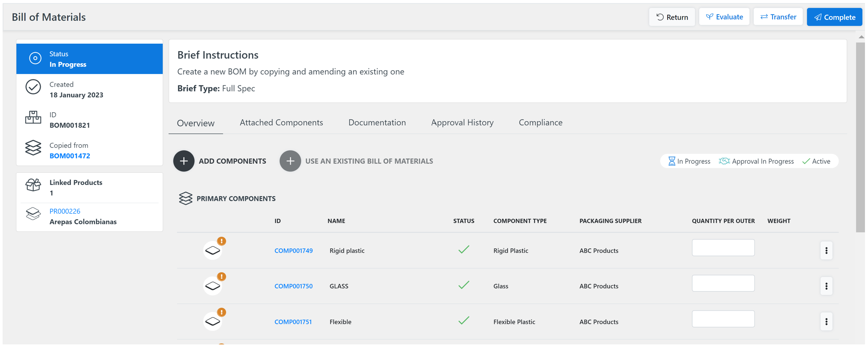Click USE AN EXISTING BILL OF MATERIALS label
Viewport: 868px width, 347px height.
point(369,161)
